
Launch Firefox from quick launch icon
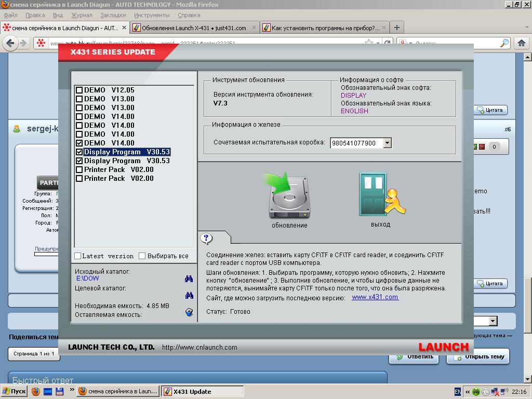[36, 391]
